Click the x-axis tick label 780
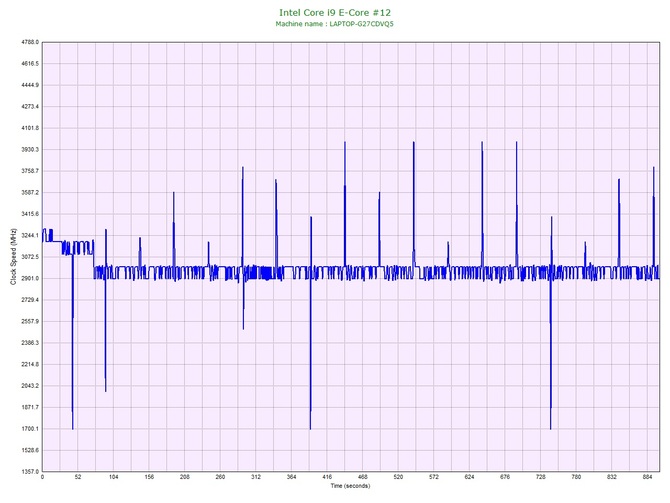The height and width of the screenshot is (503, 670). [576, 477]
